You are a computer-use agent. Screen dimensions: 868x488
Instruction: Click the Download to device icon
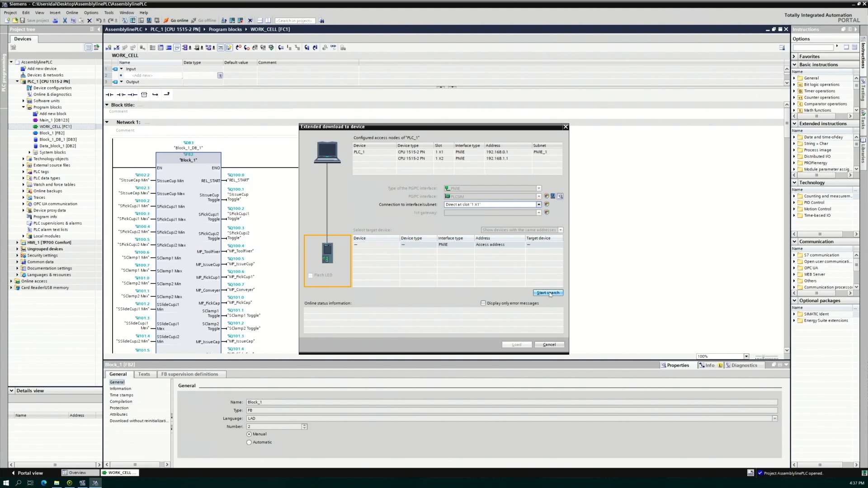coord(133,20)
